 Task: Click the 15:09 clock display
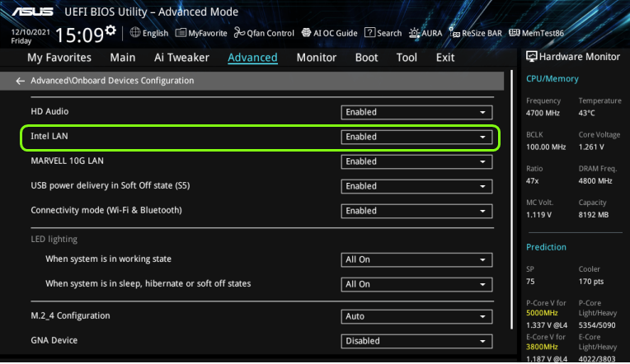[79, 35]
